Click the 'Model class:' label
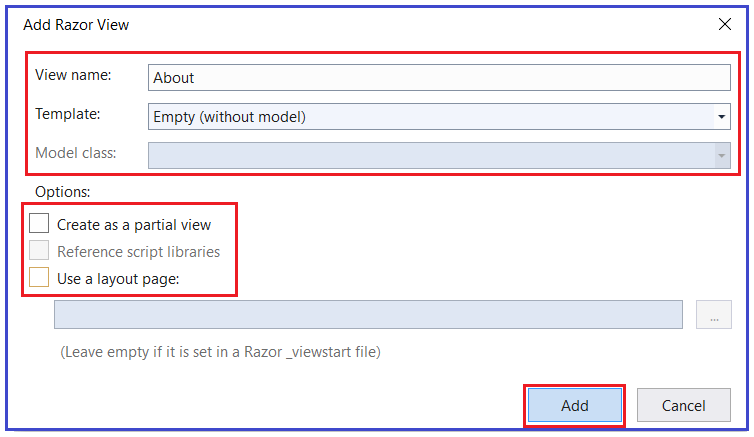 (x=75, y=153)
